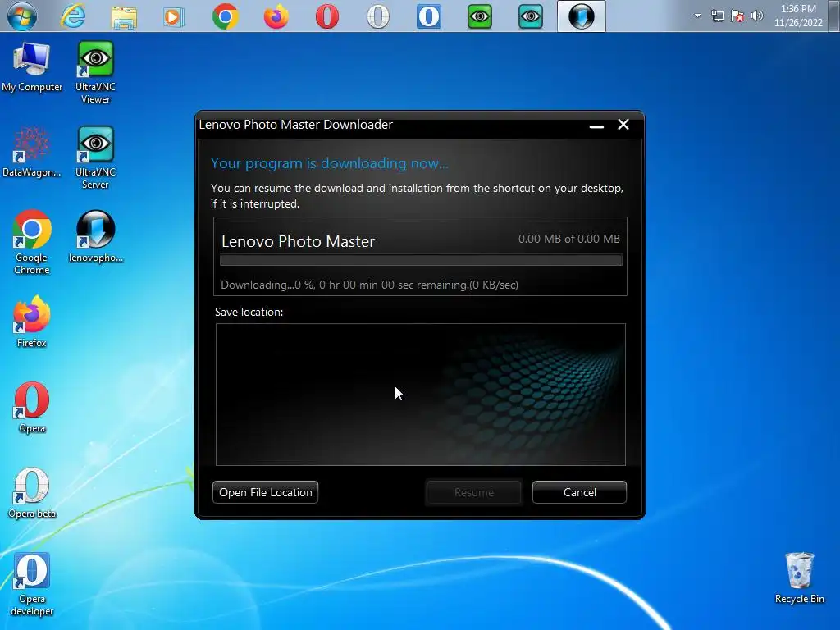Click the Save location box
The image size is (840, 630).
(x=421, y=395)
